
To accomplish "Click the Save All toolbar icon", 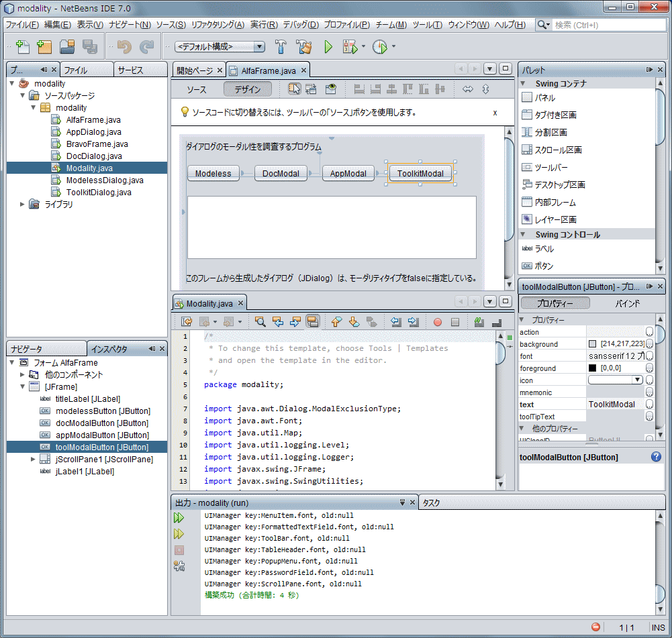I will [x=89, y=47].
